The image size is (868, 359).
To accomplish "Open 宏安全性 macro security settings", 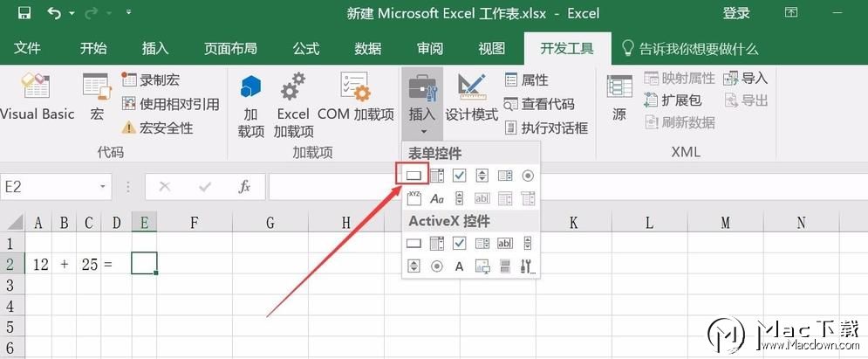I will click(x=157, y=128).
